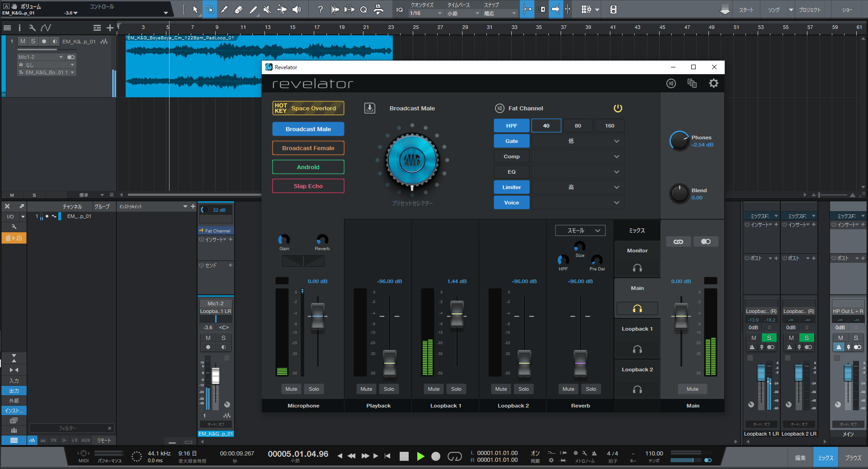Solo the Loopback 1 channel in Revelator

coord(456,389)
